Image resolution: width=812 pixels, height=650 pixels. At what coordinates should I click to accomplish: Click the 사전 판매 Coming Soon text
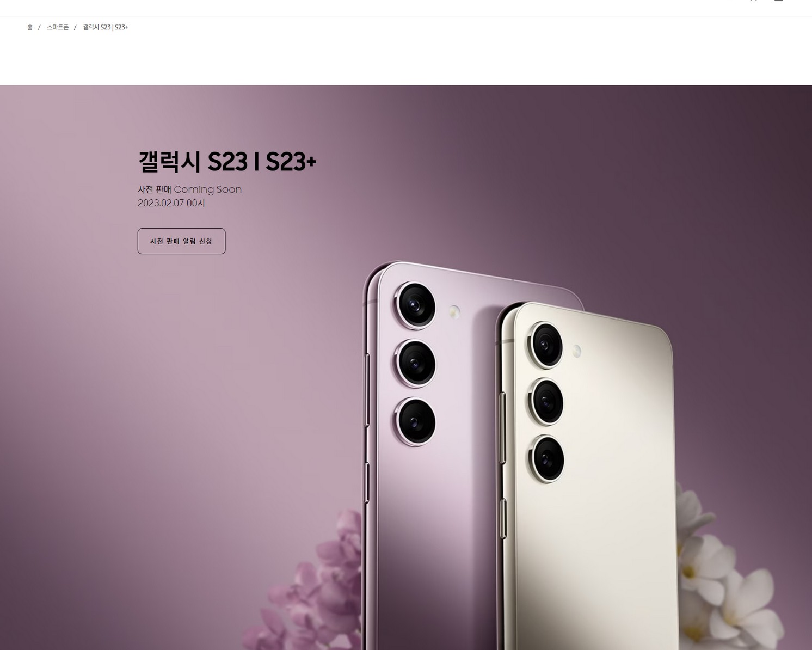click(189, 189)
